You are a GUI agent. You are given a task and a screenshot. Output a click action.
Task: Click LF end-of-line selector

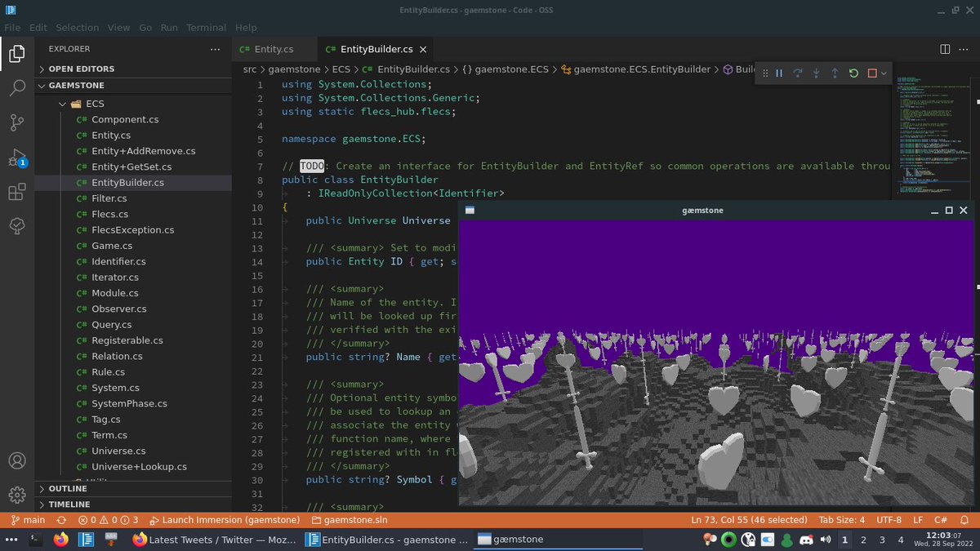[918, 520]
